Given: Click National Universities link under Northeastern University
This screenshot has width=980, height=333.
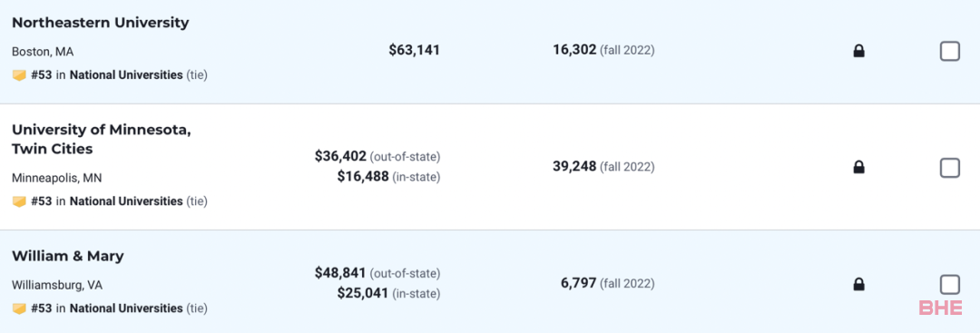Looking at the screenshot, I should pyautogui.click(x=126, y=75).
